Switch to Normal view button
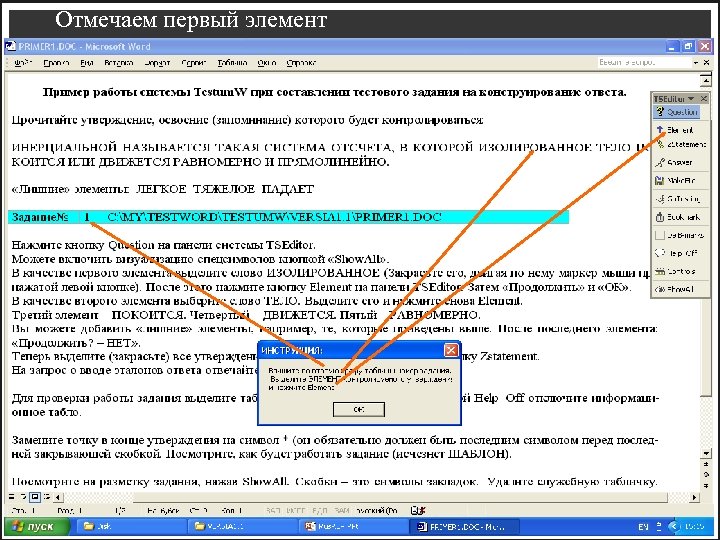The image size is (720, 540). [12, 497]
